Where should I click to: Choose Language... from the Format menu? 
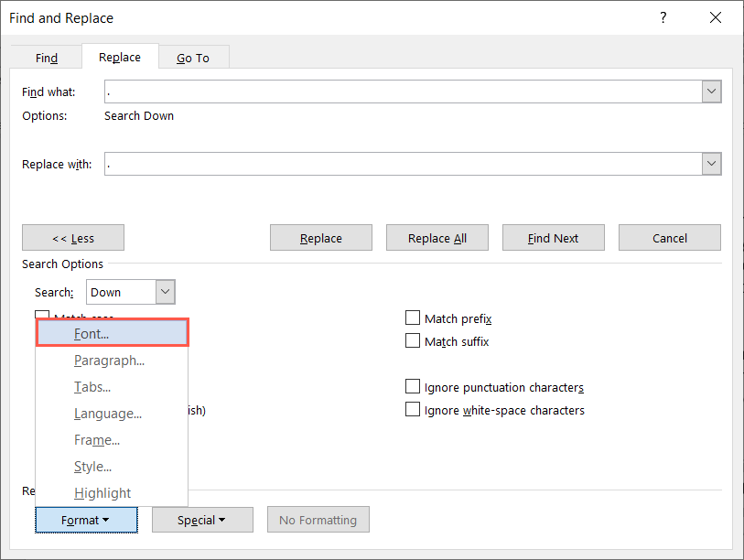tap(113, 414)
